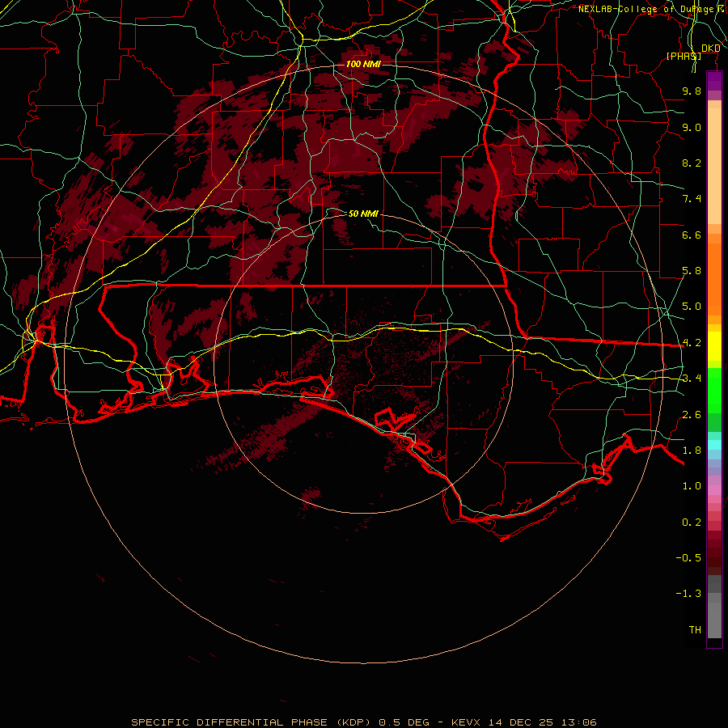Pick the pink band in color bar

click(x=714, y=490)
